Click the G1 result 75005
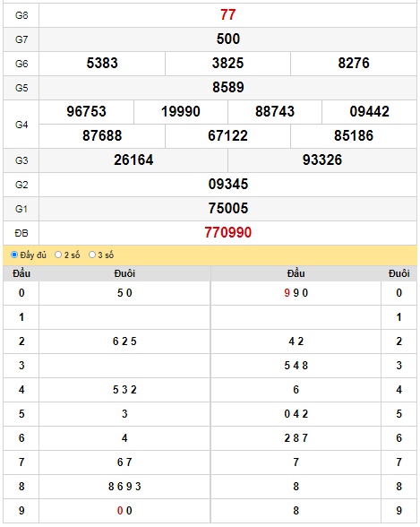The height and width of the screenshot is (527, 420). coord(228,208)
